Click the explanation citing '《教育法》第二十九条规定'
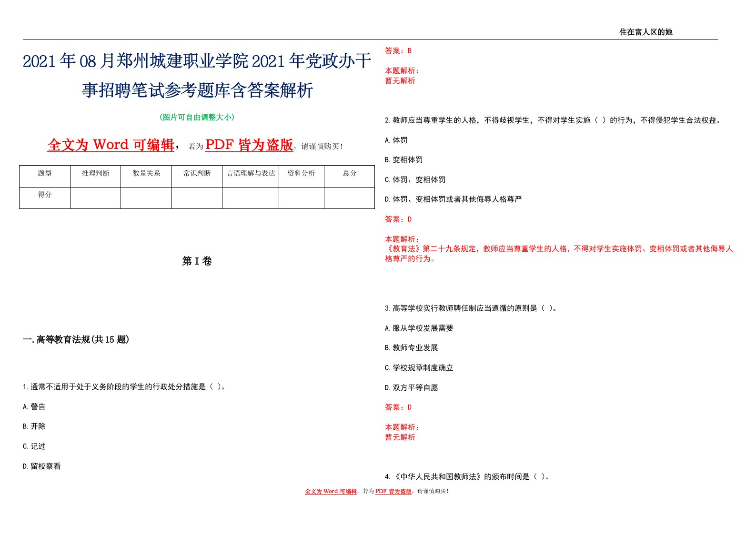The height and width of the screenshot is (534, 756). [x=559, y=254]
